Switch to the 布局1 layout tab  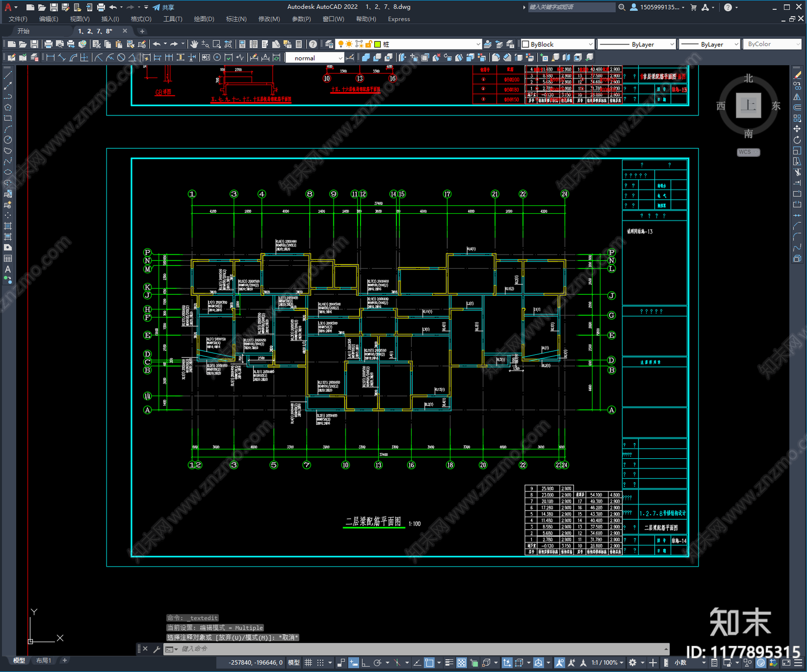click(44, 660)
